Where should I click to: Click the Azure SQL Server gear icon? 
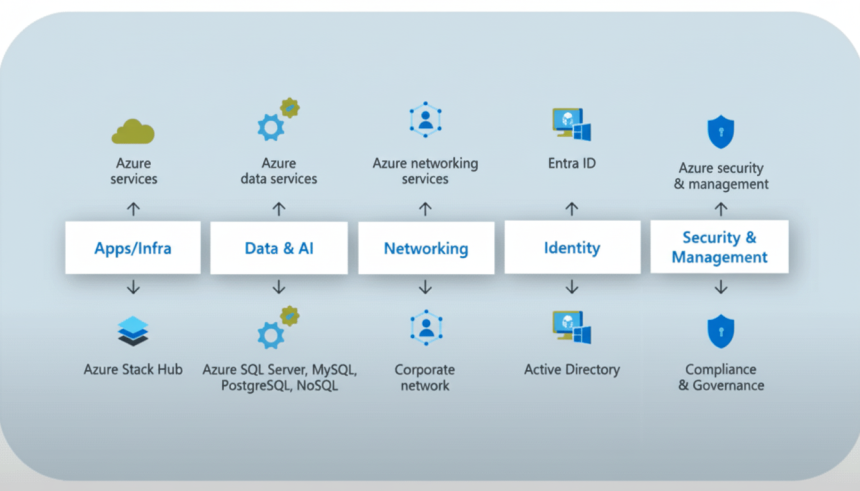click(277, 329)
